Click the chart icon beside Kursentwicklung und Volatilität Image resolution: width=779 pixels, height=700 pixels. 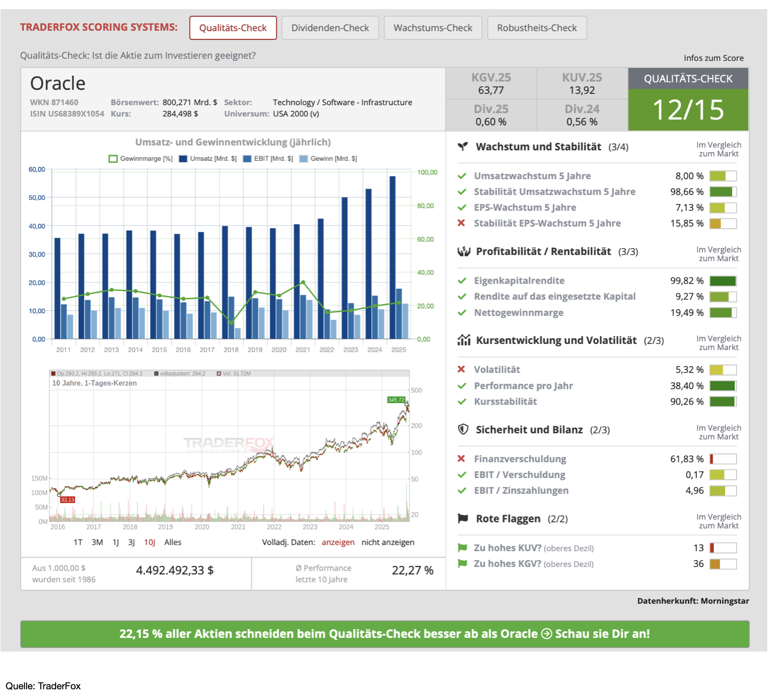coord(464,340)
